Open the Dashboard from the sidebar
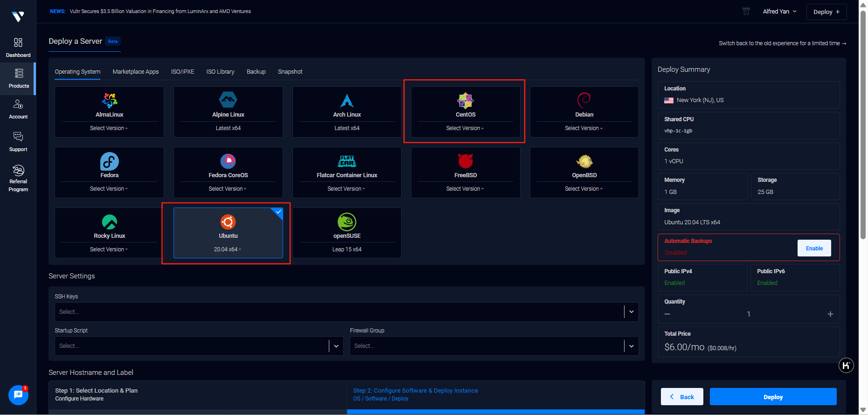 click(x=18, y=48)
